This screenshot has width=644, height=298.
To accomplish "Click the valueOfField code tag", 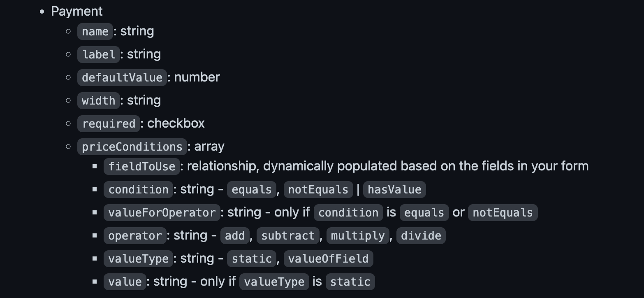I will click(x=328, y=259).
